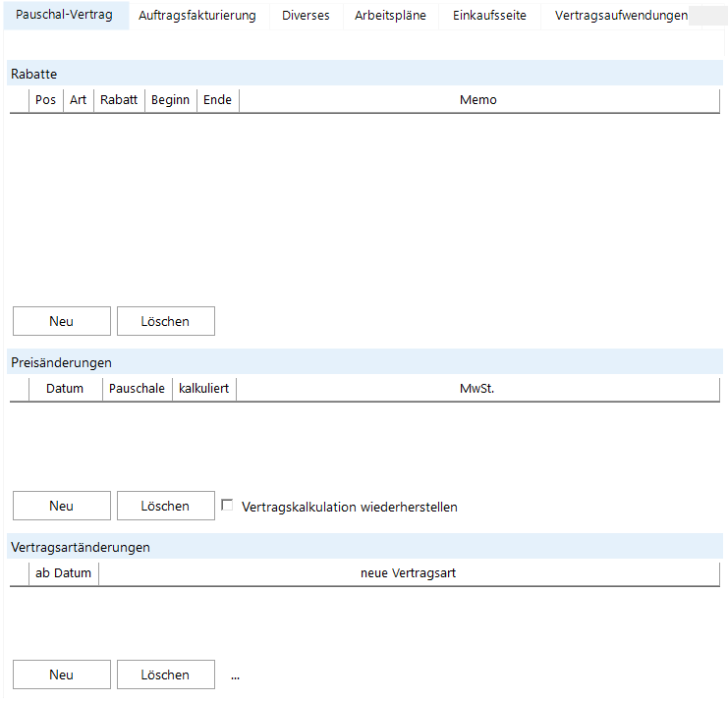Click Neu in the Rabatte section
This screenshot has height=701, width=728.
click(x=61, y=321)
